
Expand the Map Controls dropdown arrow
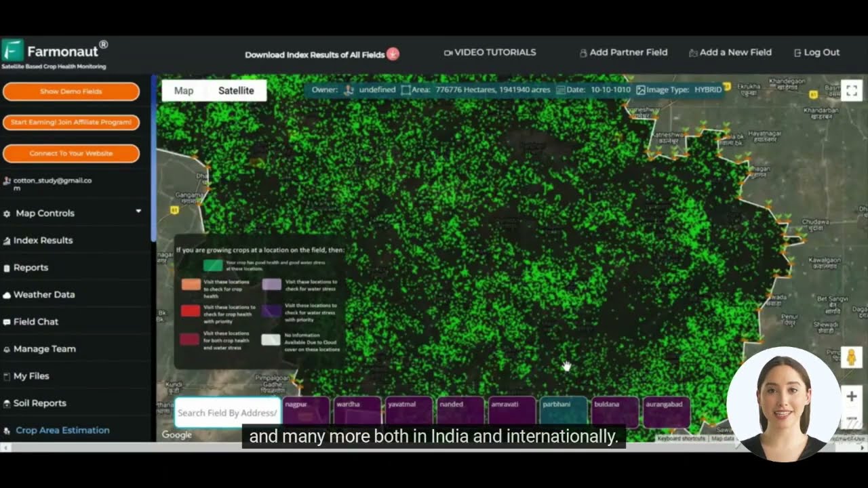point(138,211)
